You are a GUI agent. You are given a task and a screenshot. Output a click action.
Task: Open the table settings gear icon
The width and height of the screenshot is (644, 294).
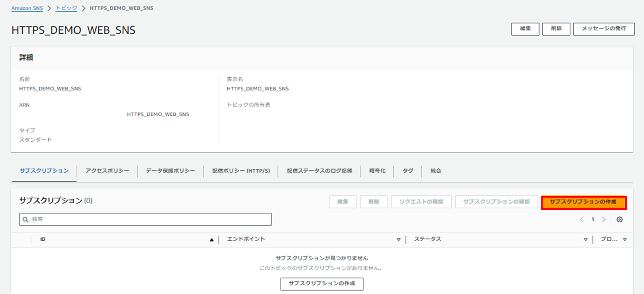[619, 220]
